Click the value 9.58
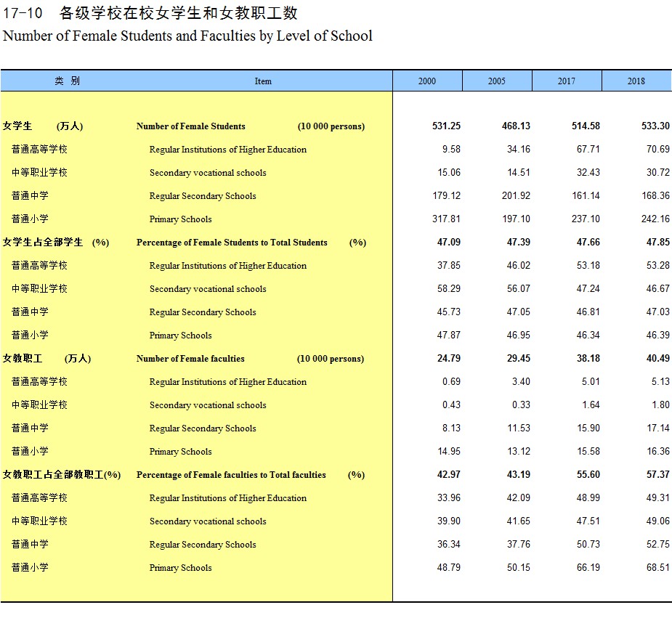 pyautogui.click(x=451, y=149)
